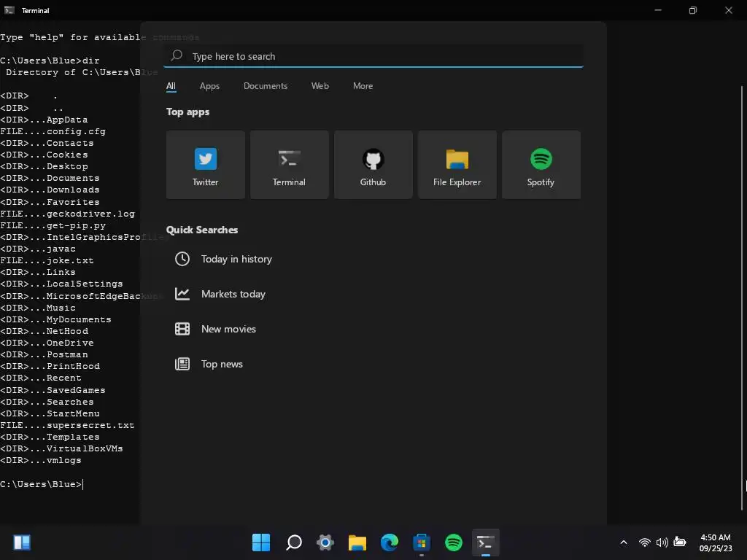Click the LocalSettings line in Terminal
Viewport: 747px width, 560px height.
[x=61, y=284]
